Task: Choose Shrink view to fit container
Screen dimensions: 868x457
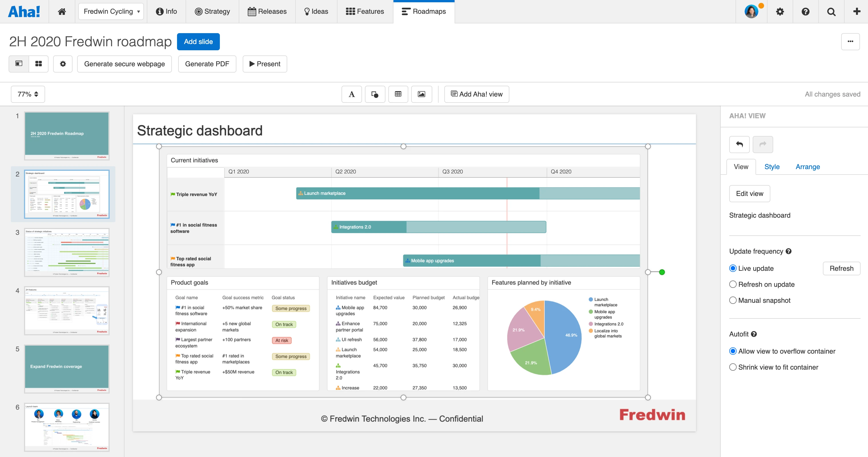Action: click(x=733, y=367)
